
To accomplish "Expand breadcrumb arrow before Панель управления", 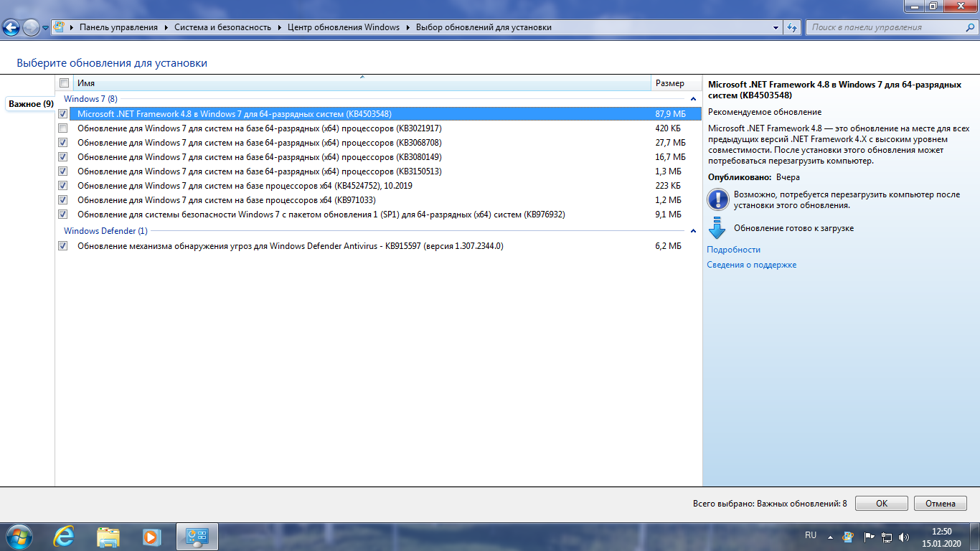I will pos(72,27).
